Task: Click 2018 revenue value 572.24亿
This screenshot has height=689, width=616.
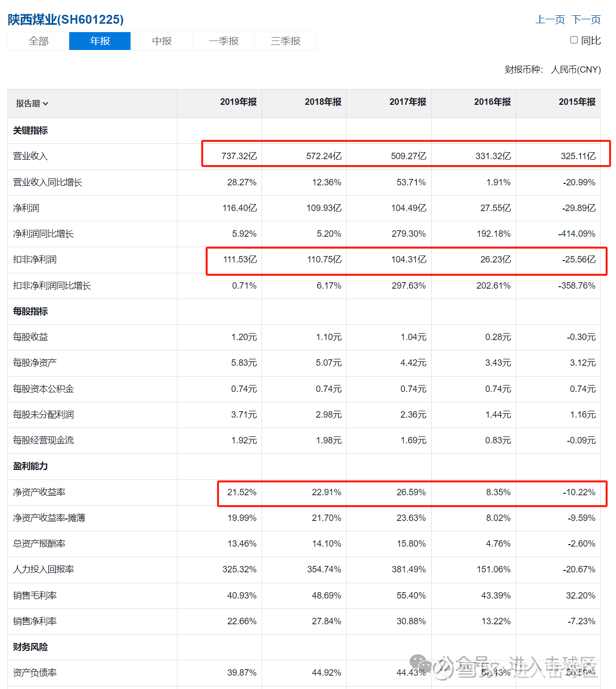Action: pyautogui.click(x=324, y=156)
